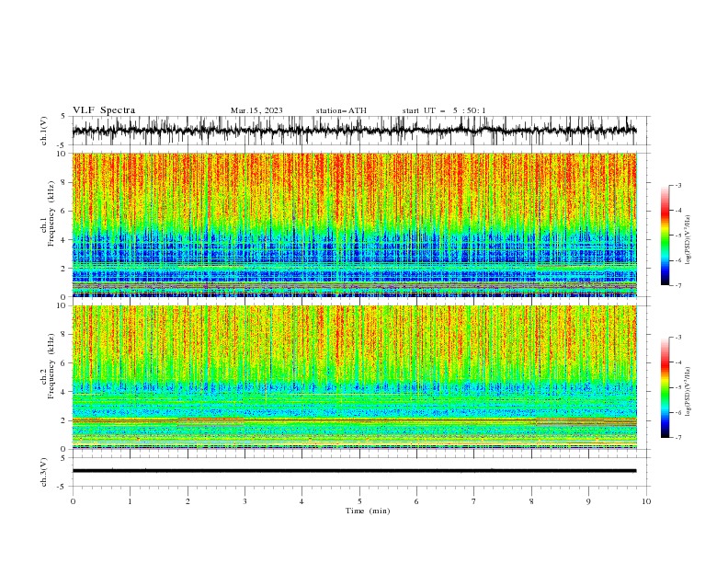Click the log(PSD) label beside ch.1 color bar
The image size is (728, 563).
pos(688,240)
